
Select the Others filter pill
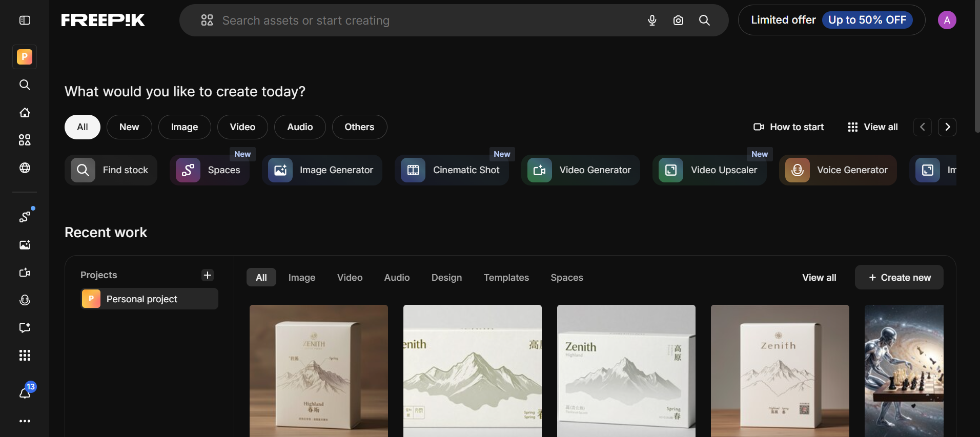click(x=359, y=127)
